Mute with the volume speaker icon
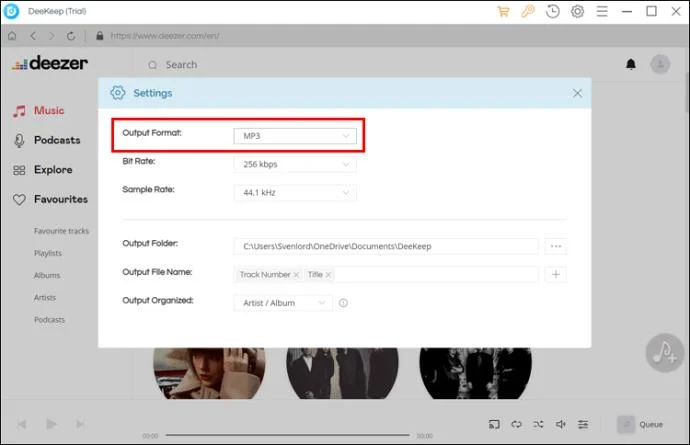Screen dimensions: 690x445 coord(561,424)
